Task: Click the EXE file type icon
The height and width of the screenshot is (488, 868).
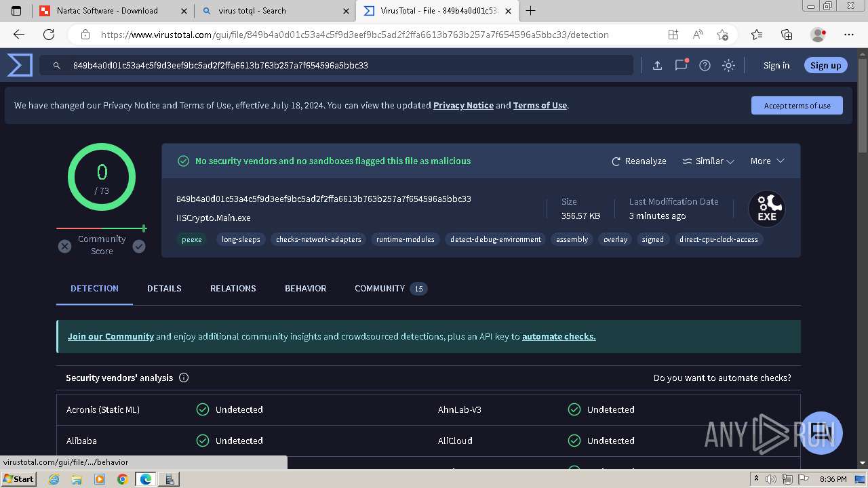Action: pyautogui.click(x=767, y=209)
